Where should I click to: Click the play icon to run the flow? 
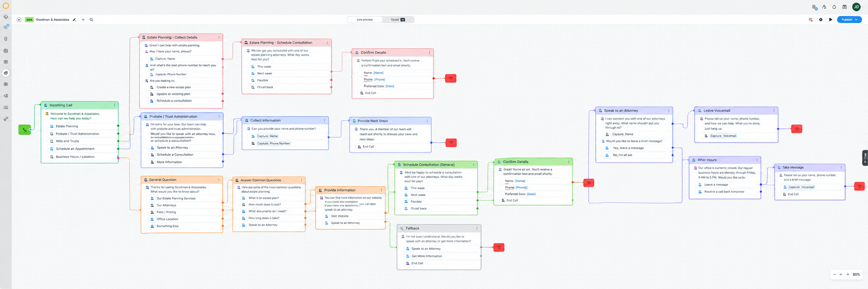click(x=830, y=20)
